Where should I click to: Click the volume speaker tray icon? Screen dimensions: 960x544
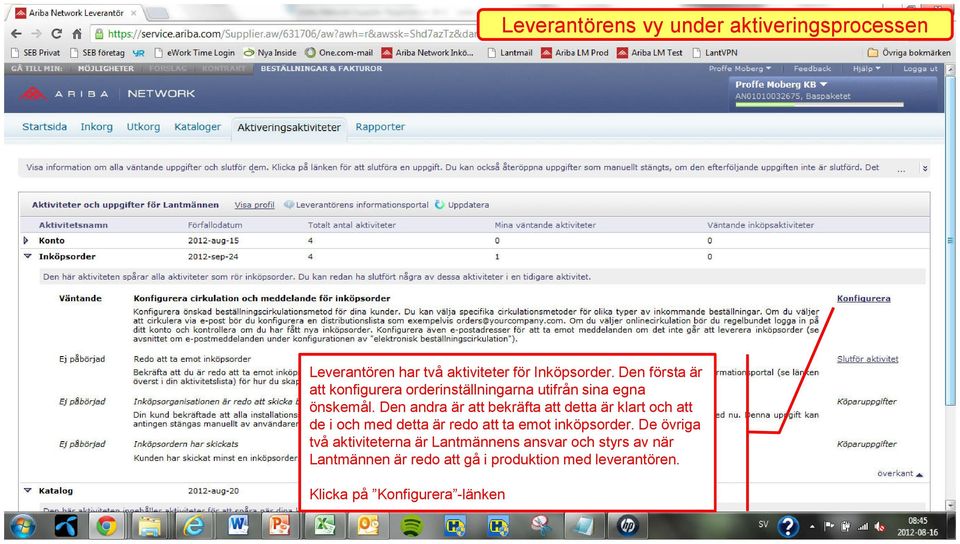coord(880,526)
